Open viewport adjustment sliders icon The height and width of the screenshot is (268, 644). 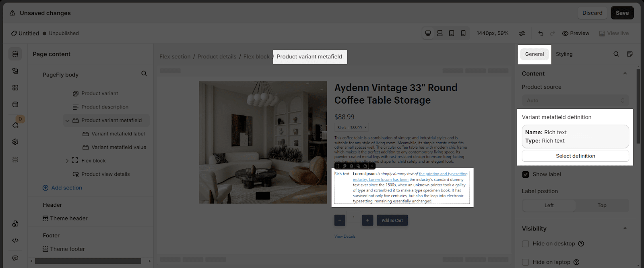(x=522, y=33)
